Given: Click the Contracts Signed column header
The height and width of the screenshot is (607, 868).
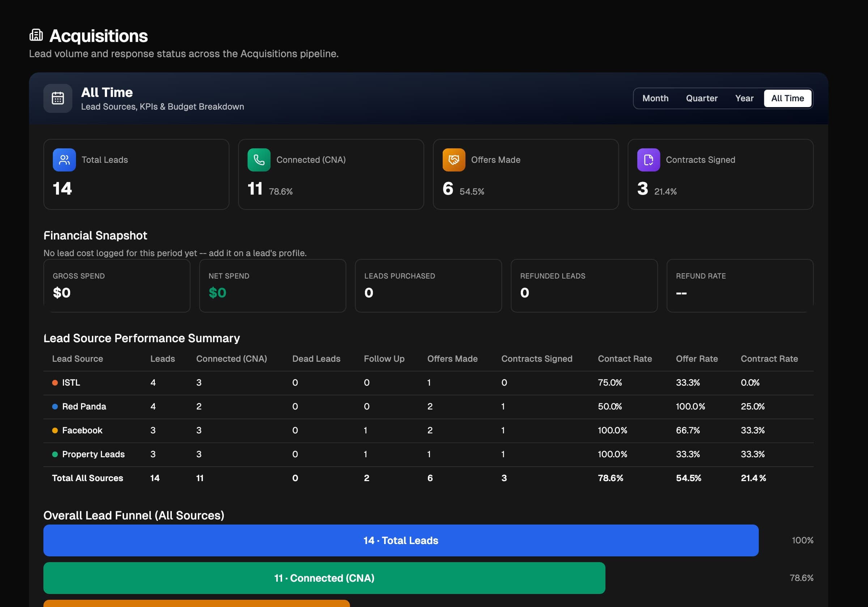Looking at the screenshot, I should pyautogui.click(x=536, y=359).
